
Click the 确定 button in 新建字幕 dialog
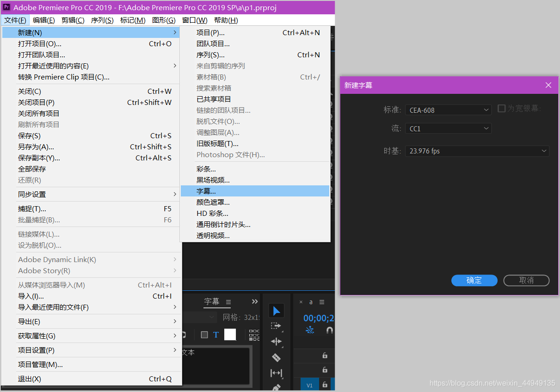pyautogui.click(x=474, y=280)
